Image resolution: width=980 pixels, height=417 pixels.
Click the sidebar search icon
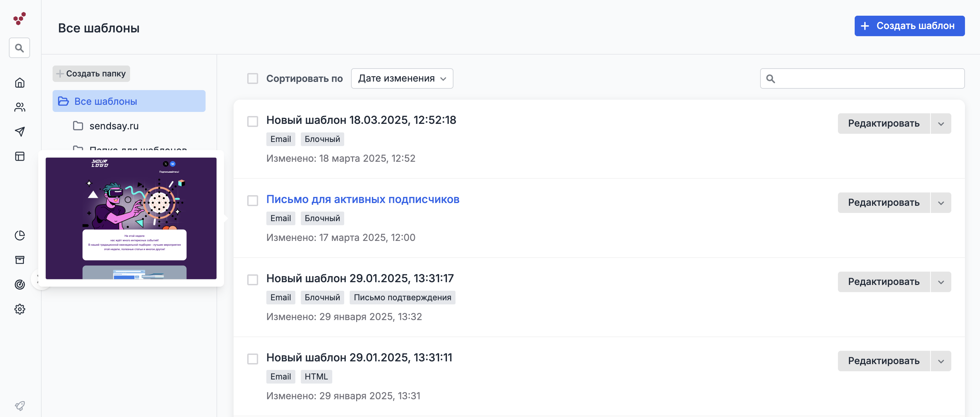[x=19, y=48]
